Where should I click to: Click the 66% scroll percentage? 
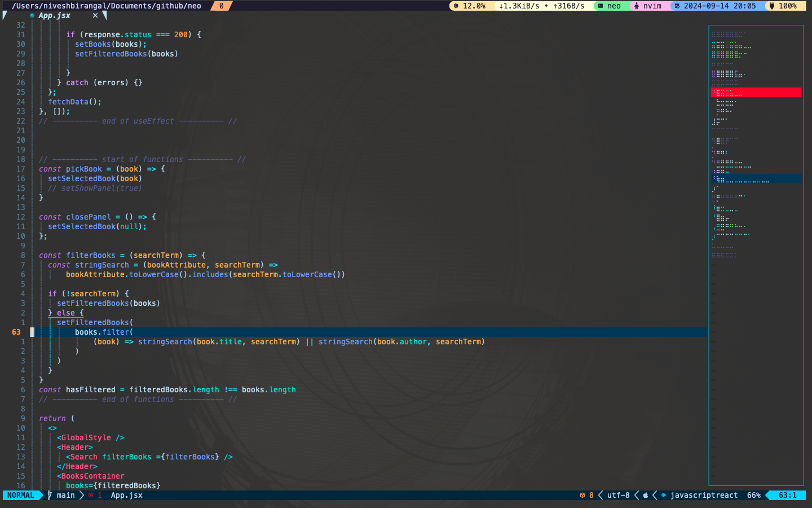pyautogui.click(x=754, y=496)
